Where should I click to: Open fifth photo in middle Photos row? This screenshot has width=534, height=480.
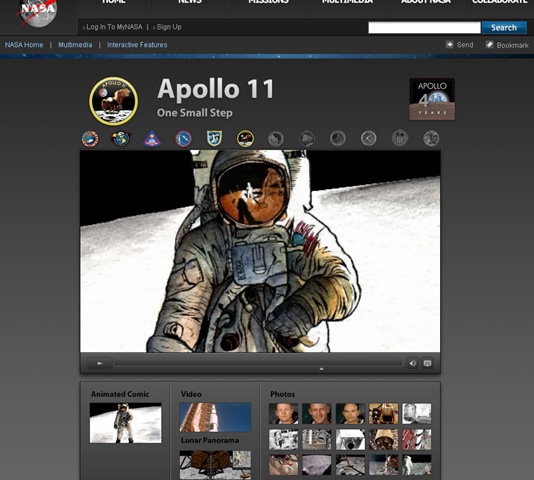coord(417,439)
